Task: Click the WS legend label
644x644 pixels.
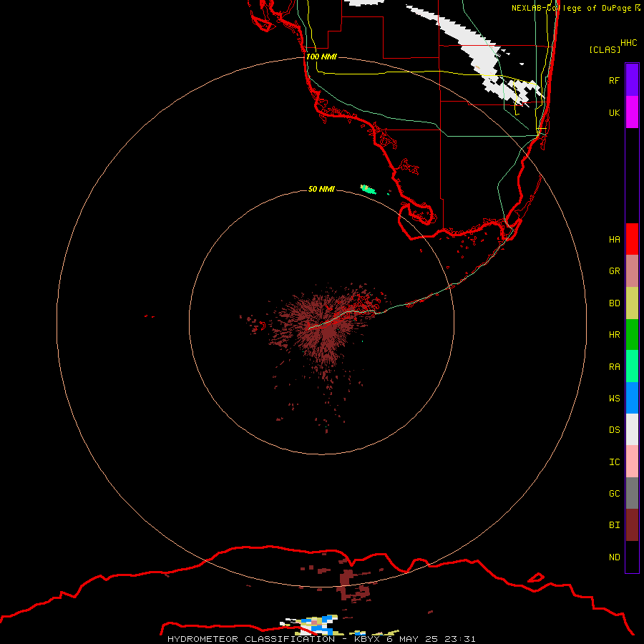Action: pyautogui.click(x=614, y=398)
